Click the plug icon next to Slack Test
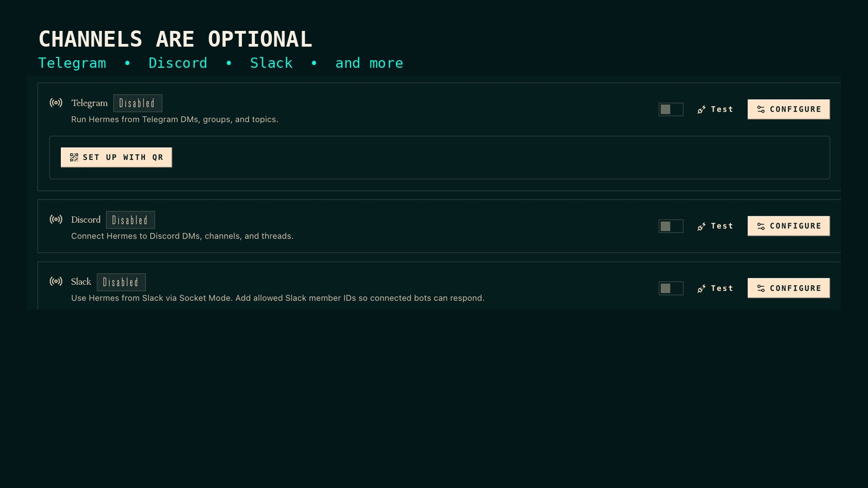Viewport: 868px width, 488px height. point(701,288)
